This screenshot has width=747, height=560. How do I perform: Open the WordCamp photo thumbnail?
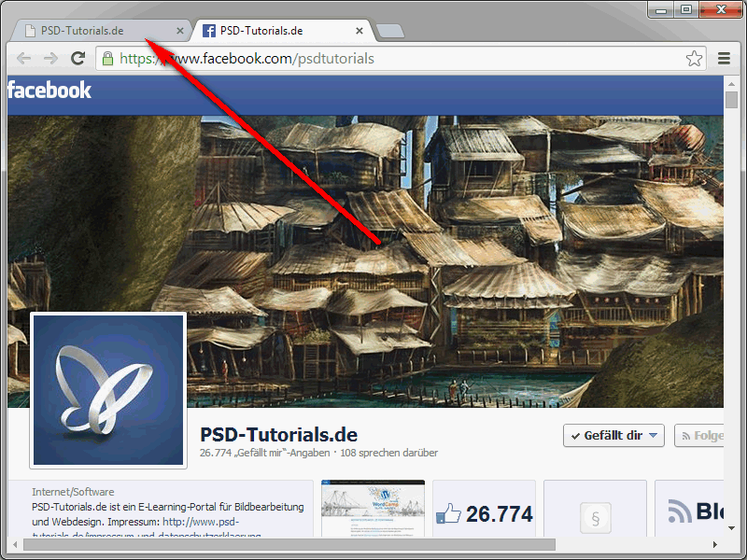(373, 508)
